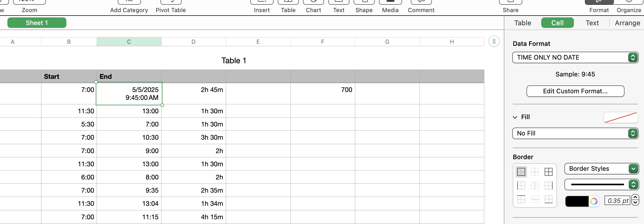This screenshot has height=224, width=644.
Task: Collapse the Fill section chevron
Action: (x=515, y=117)
